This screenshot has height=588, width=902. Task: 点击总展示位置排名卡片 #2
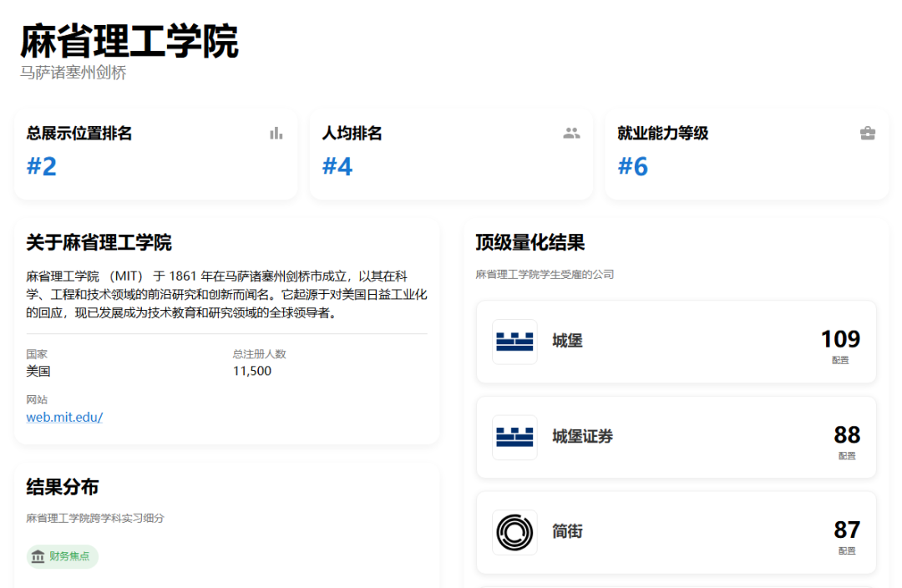tap(42, 166)
